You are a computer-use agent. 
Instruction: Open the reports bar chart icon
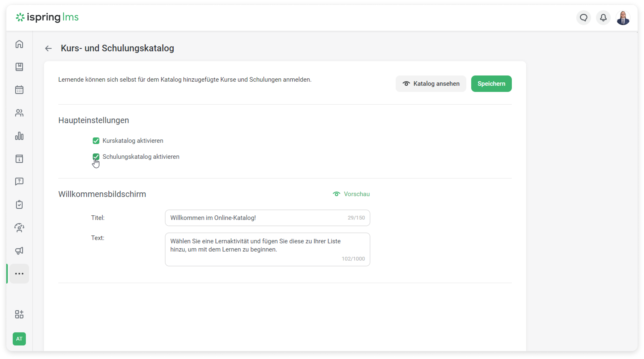click(x=19, y=136)
